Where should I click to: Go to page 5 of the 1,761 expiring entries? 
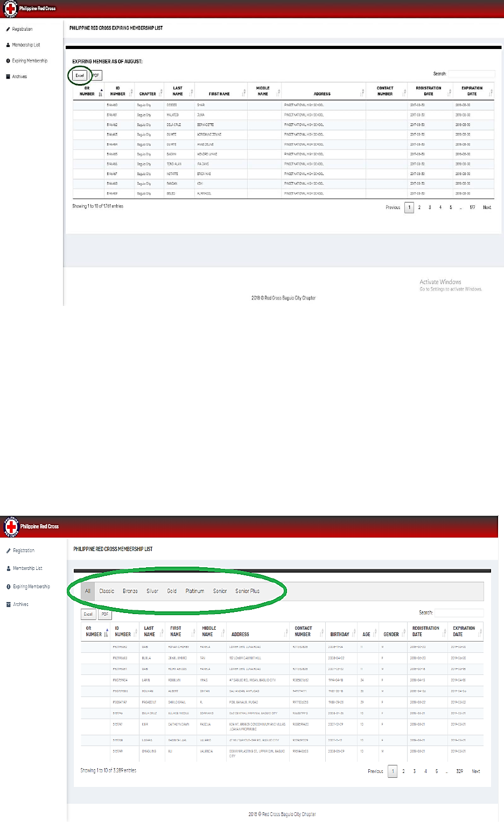pyautogui.click(x=451, y=207)
